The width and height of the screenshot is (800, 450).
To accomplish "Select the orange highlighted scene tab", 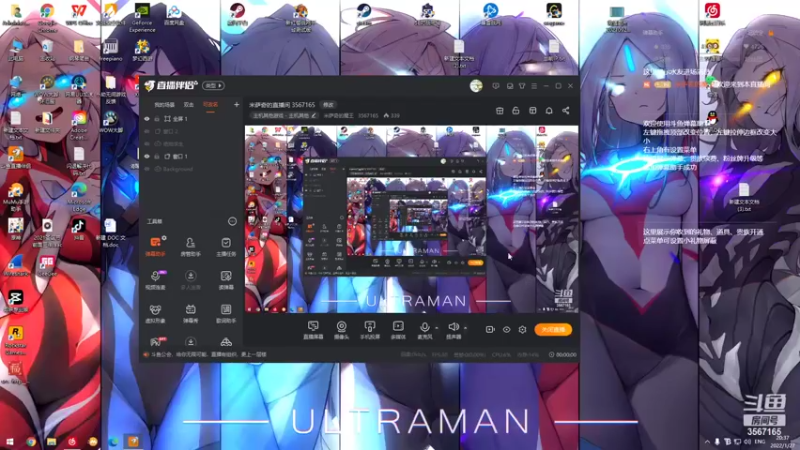I will coord(210,105).
